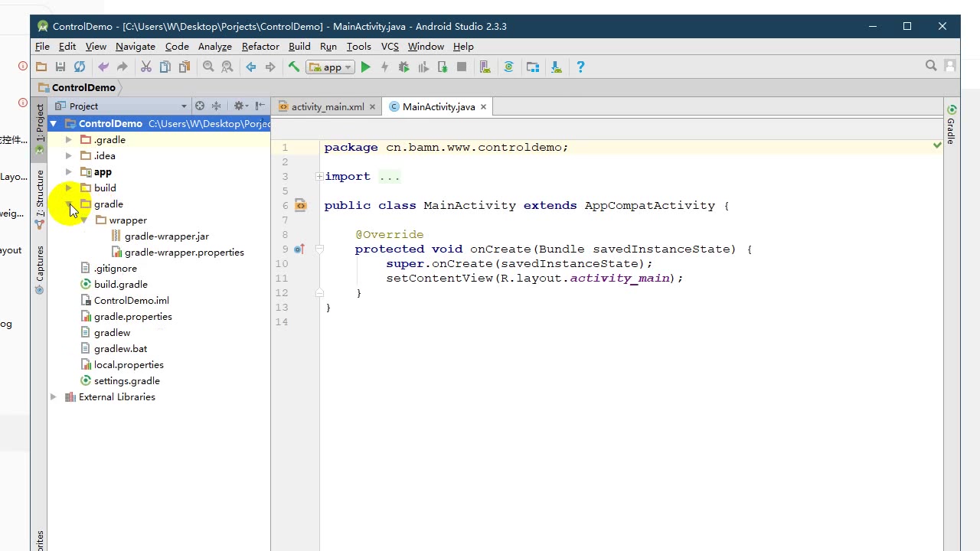Open the Project panel gear settings

[x=240, y=106]
